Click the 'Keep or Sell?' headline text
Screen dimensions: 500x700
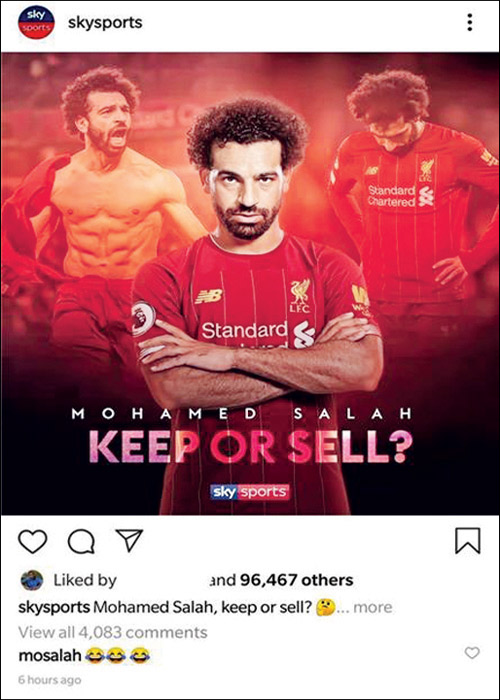click(250, 446)
